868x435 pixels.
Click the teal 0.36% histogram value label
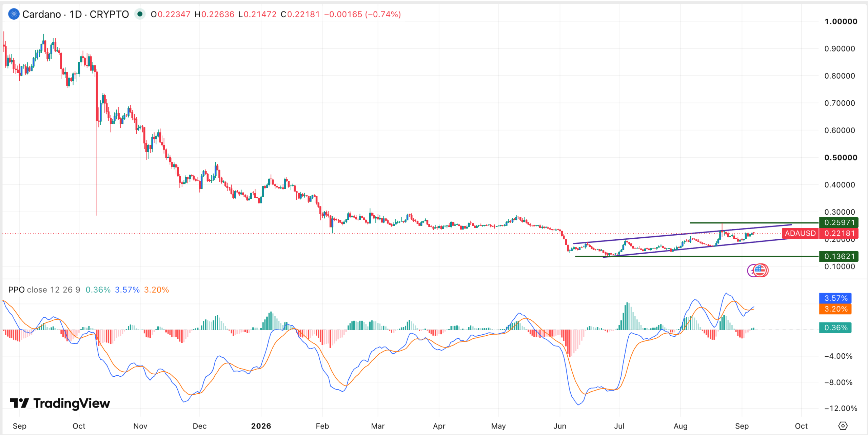835,328
